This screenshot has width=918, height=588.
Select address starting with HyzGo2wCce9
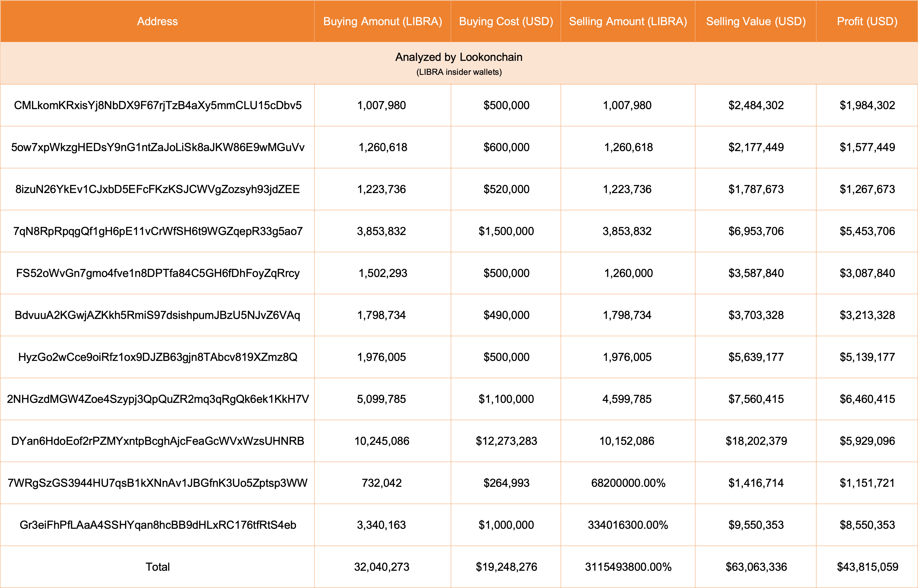click(x=157, y=357)
